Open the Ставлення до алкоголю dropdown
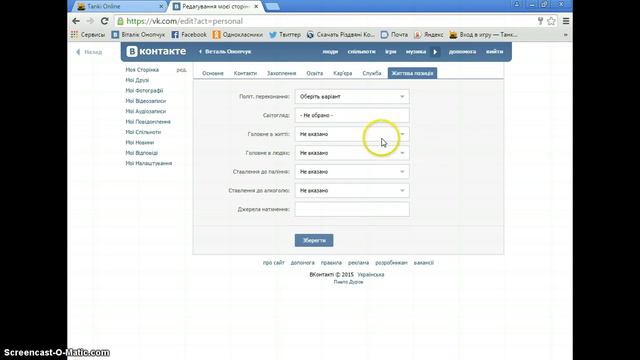Image resolution: width=640 pixels, height=360 pixels. pyautogui.click(x=352, y=191)
